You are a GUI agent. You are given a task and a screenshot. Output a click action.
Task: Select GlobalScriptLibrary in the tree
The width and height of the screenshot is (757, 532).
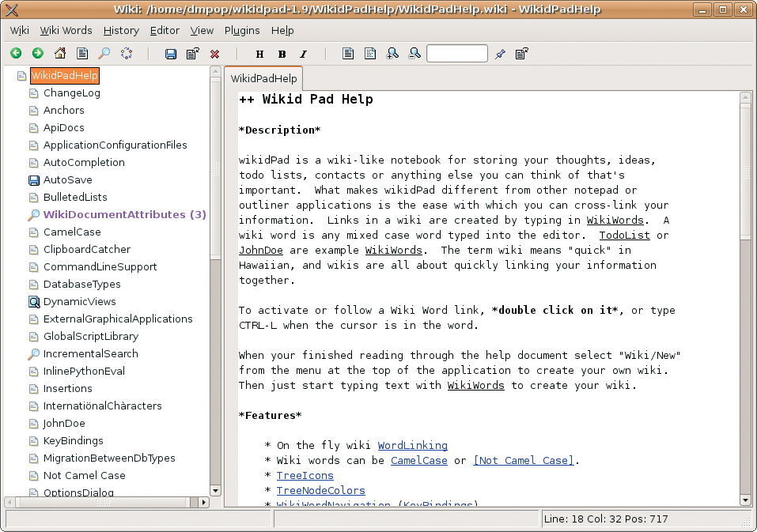91,336
